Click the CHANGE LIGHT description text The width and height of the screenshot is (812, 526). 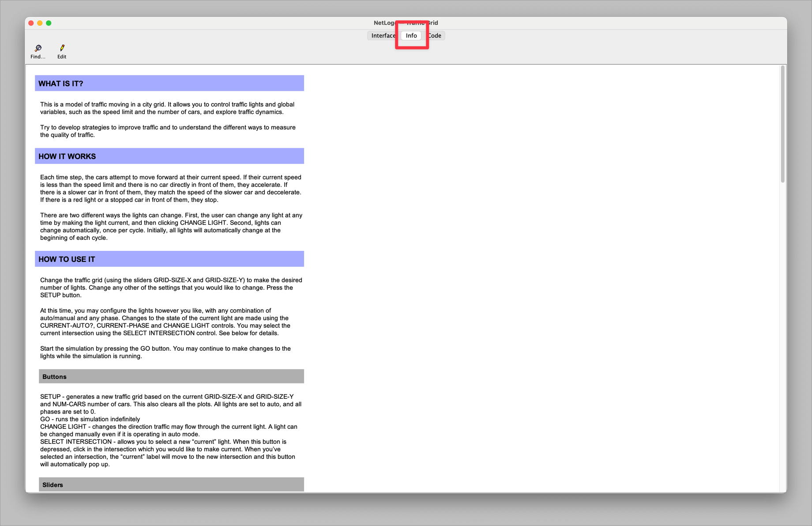click(x=168, y=430)
